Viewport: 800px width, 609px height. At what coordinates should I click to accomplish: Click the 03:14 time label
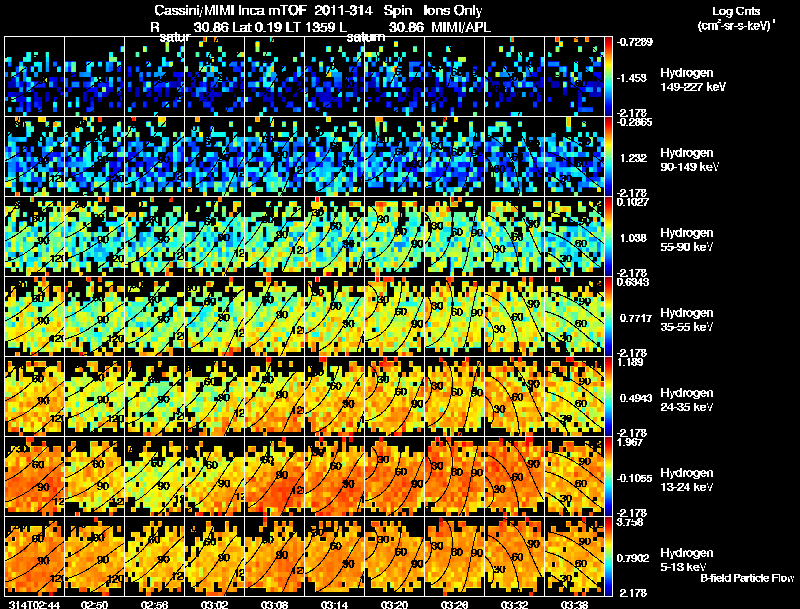tap(334, 604)
